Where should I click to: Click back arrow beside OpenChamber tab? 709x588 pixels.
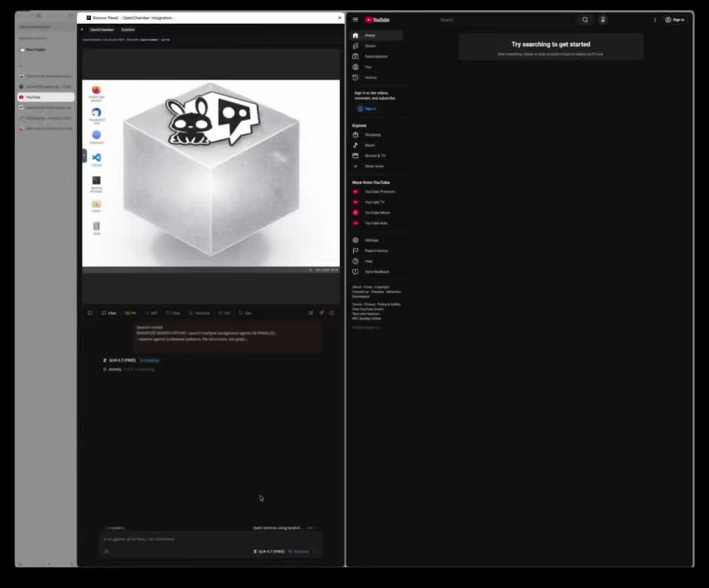tap(82, 30)
